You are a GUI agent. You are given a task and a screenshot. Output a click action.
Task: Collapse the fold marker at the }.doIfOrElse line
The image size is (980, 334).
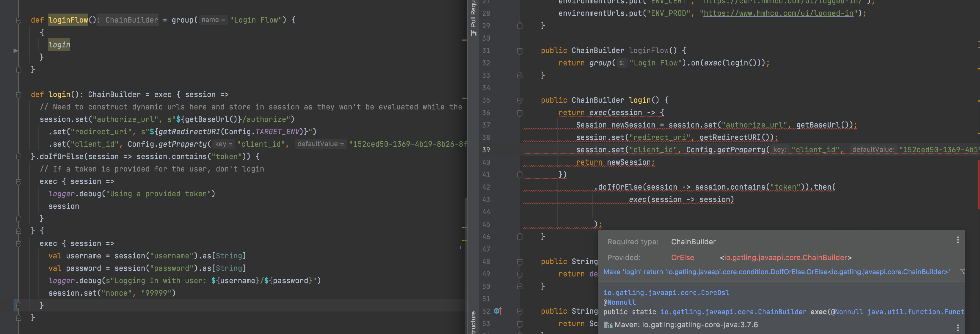click(x=18, y=156)
